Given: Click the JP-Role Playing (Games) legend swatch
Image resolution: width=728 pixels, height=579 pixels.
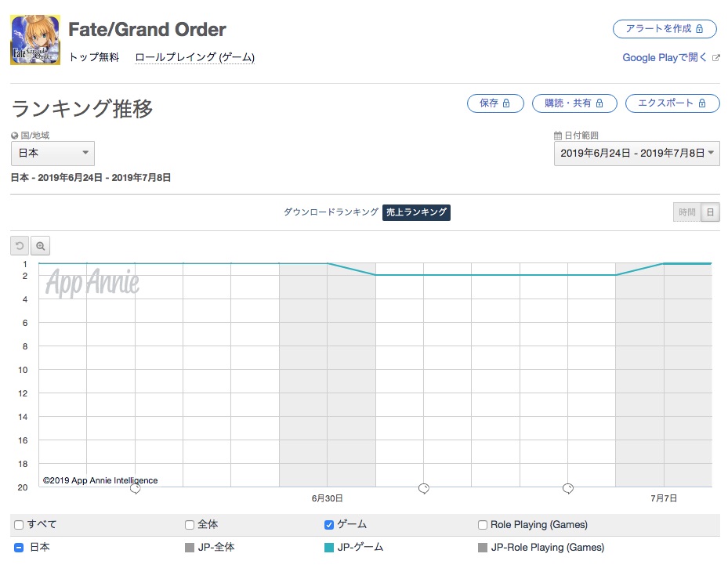Looking at the screenshot, I should coord(483,548).
